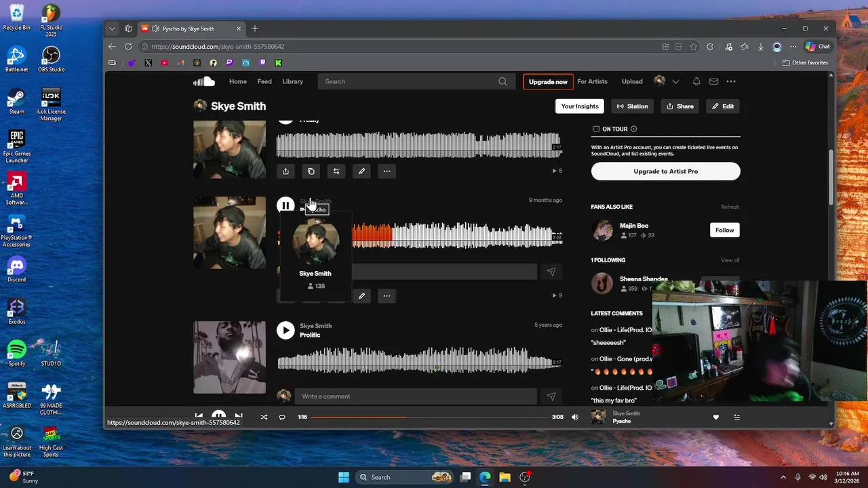Open more options for Freaky track
This screenshot has width=868, height=488.
387,171
